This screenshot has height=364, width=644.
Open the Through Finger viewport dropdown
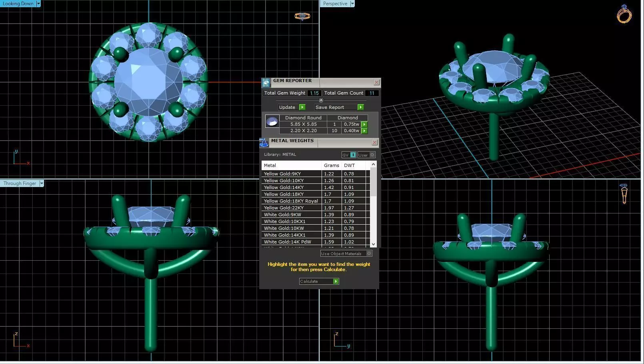tap(41, 183)
